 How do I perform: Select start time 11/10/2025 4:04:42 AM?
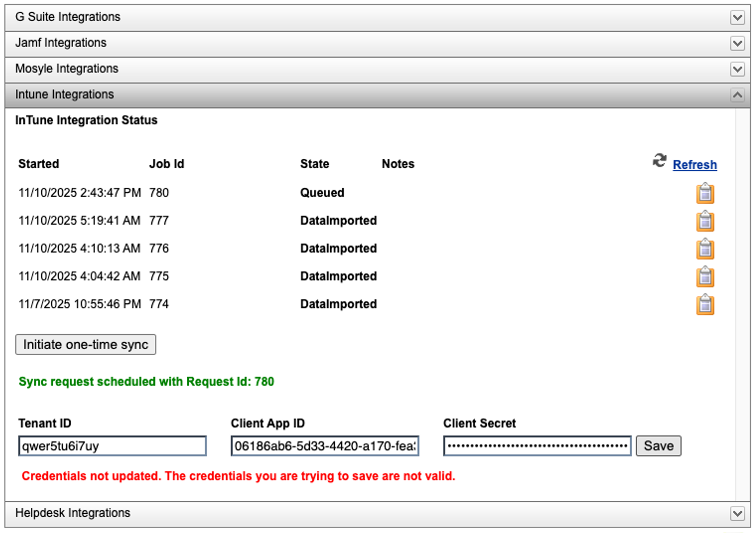[79, 276]
